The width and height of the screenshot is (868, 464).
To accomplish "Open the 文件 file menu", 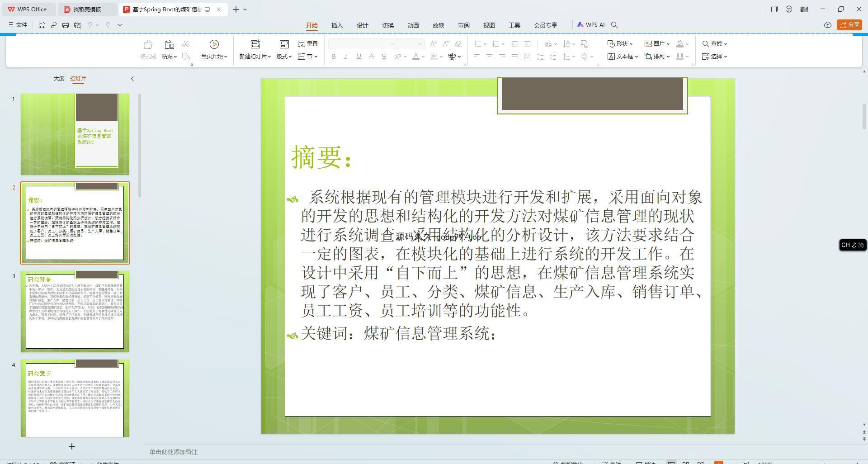I will point(18,25).
